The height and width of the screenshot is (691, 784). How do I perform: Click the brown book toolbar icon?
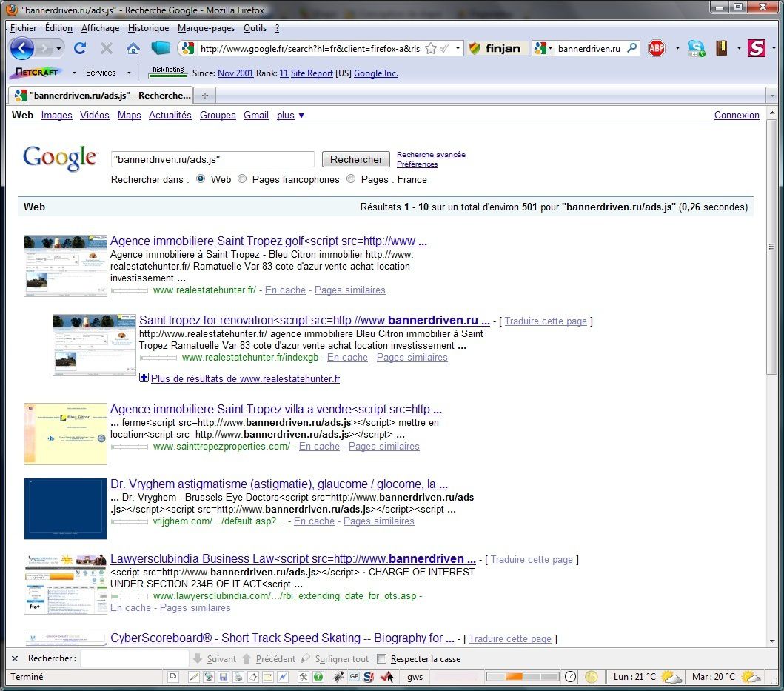(721, 48)
